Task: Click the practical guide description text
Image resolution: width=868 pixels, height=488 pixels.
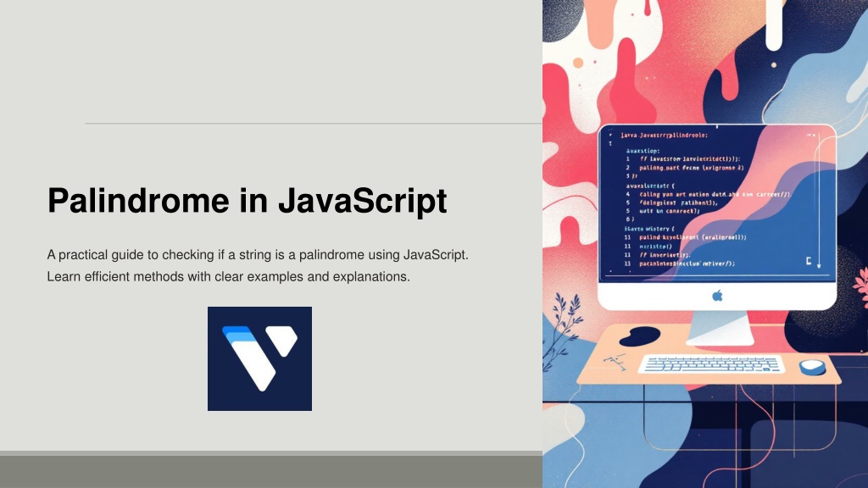Action: click(258, 265)
